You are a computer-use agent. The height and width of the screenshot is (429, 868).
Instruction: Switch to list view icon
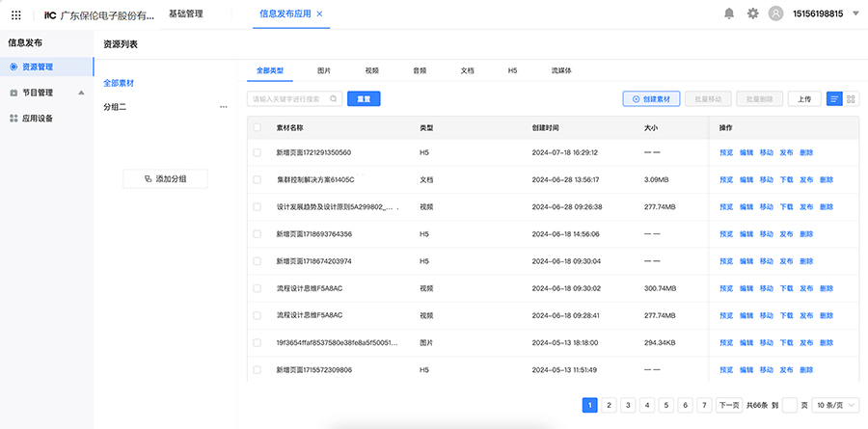point(834,99)
